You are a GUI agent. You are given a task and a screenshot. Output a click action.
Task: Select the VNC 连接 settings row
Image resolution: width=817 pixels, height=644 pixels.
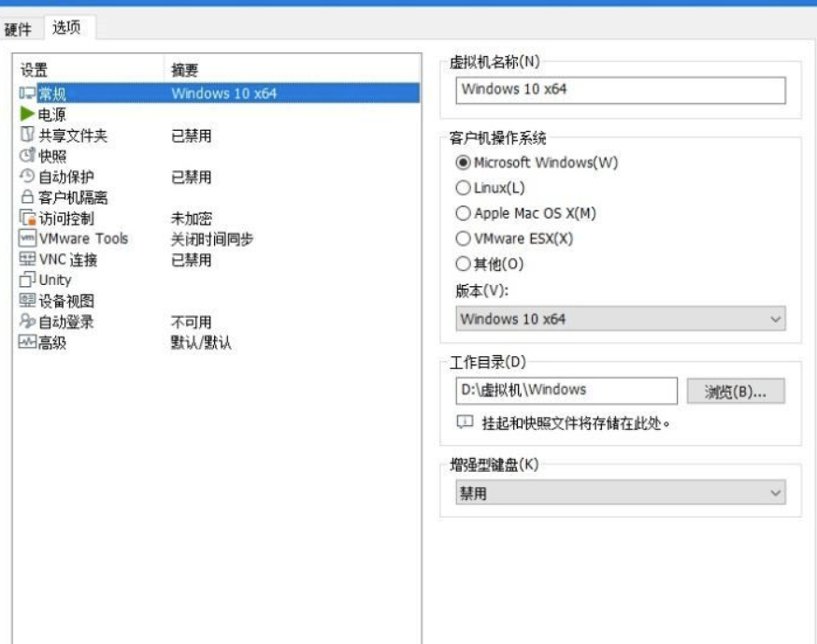[219, 260]
